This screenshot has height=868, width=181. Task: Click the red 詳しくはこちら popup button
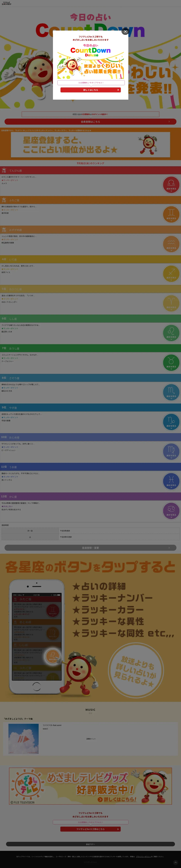tap(91, 90)
